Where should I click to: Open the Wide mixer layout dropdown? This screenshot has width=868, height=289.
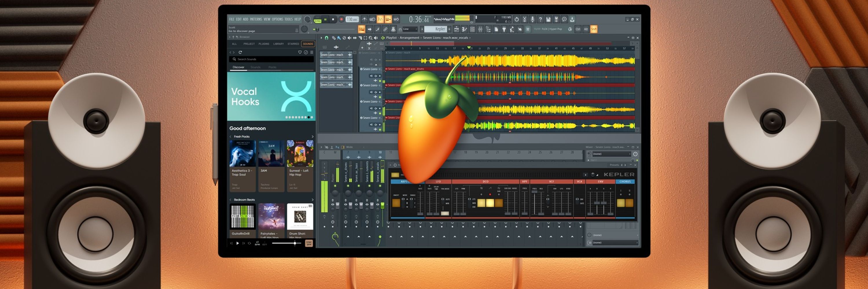pyautogui.click(x=354, y=147)
